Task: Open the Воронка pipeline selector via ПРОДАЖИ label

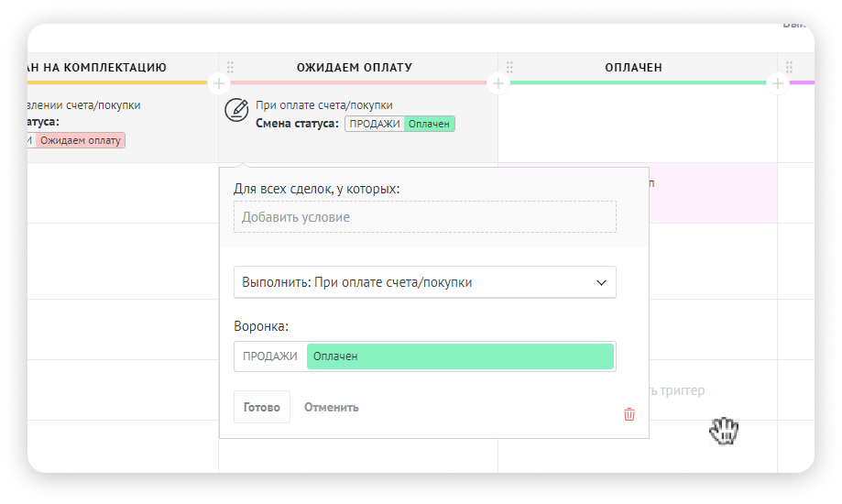Action: click(270, 356)
